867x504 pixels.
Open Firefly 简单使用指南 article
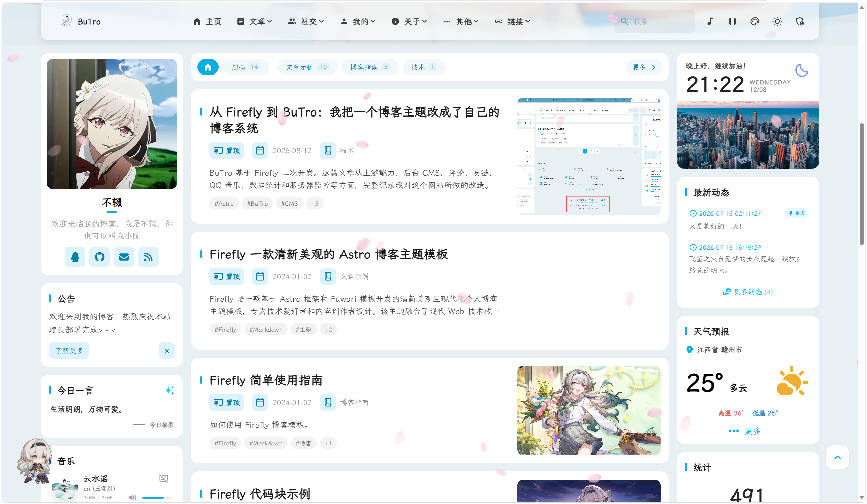266,380
